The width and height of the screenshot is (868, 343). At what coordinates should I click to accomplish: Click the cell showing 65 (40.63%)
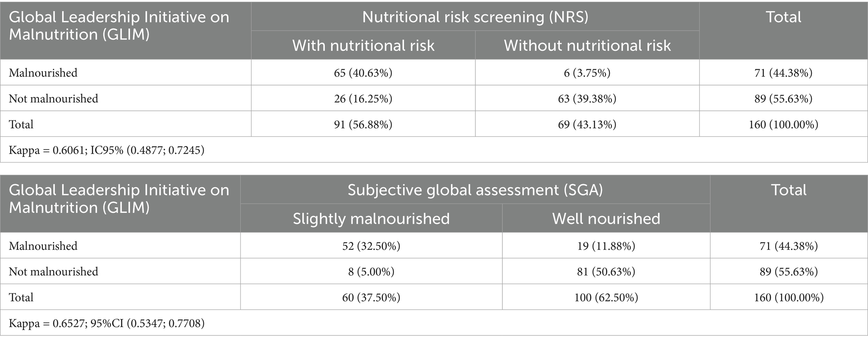363,73
